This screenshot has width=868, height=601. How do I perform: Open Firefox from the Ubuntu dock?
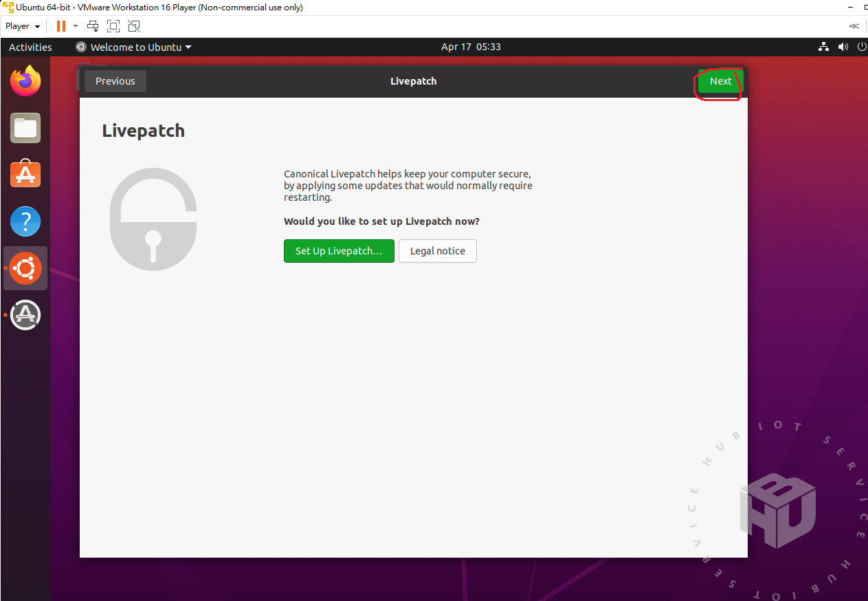[25, 81]
